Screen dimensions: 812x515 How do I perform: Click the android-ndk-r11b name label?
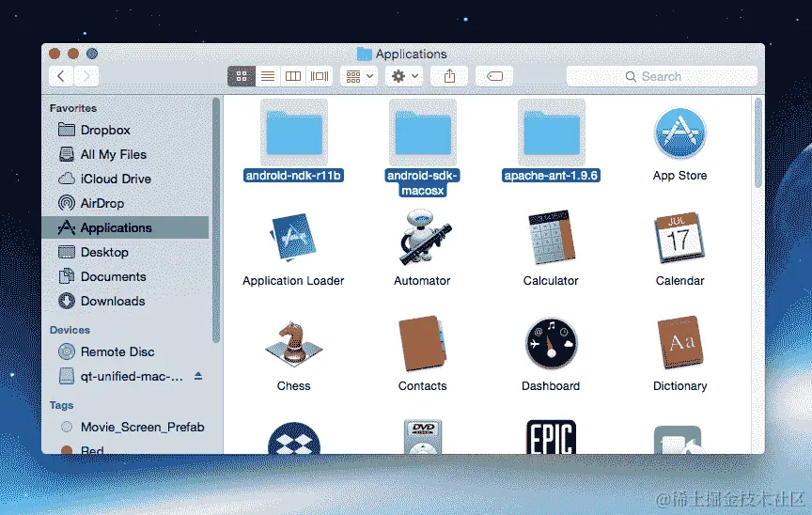(x=293, y=176)
